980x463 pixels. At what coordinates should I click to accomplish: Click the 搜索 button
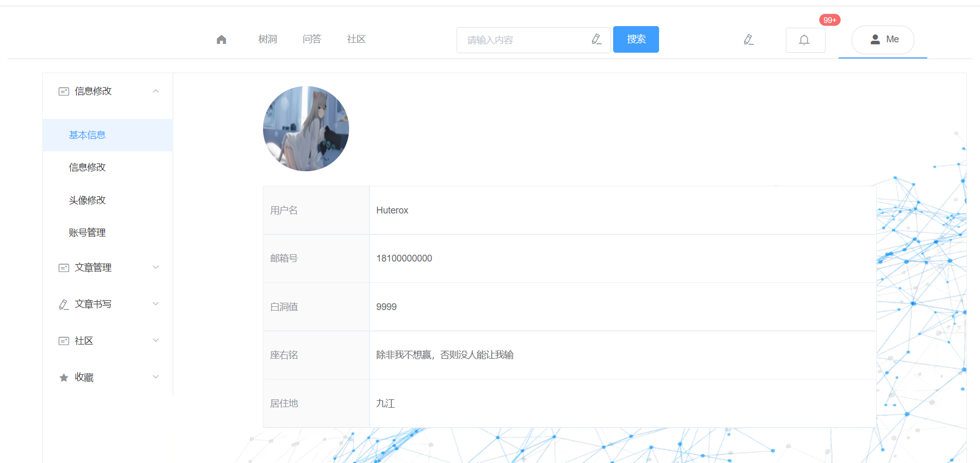coord(636,40)
